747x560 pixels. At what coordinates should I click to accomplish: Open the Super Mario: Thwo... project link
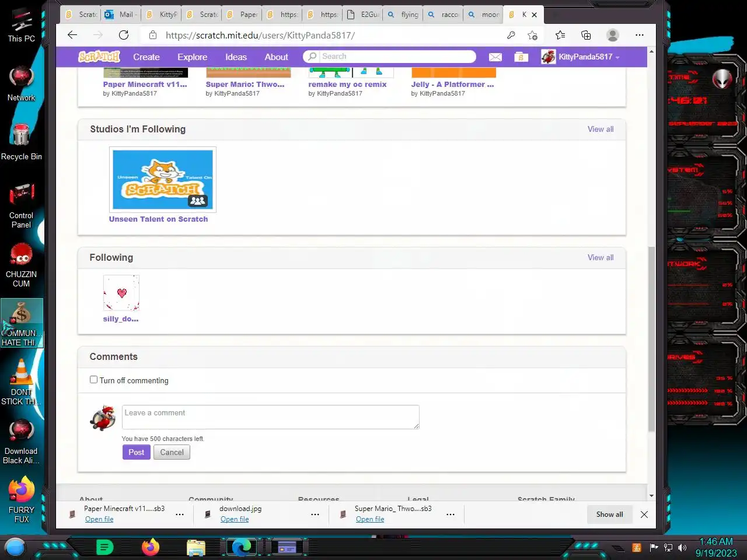(x=245, y=84)
